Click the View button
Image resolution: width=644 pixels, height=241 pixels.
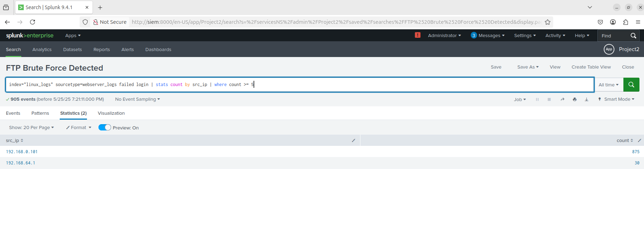[x=555, y=67]
